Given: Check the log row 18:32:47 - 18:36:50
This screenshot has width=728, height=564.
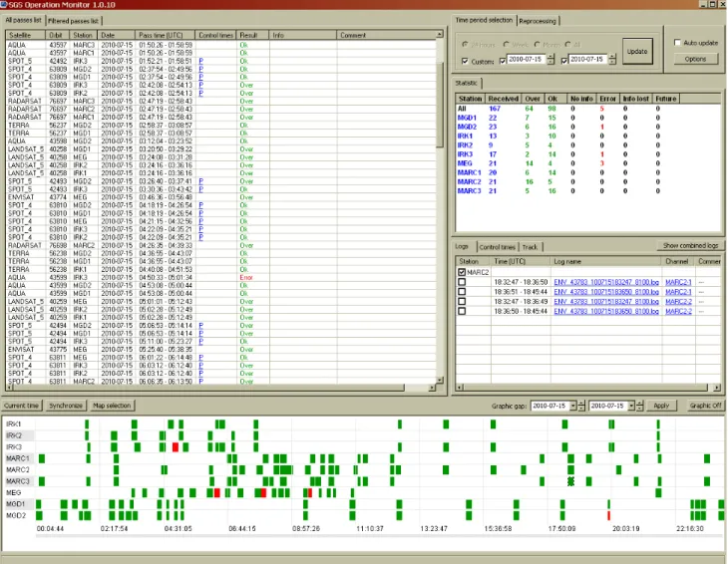Looking at the screenshot, I should point(462,282).
